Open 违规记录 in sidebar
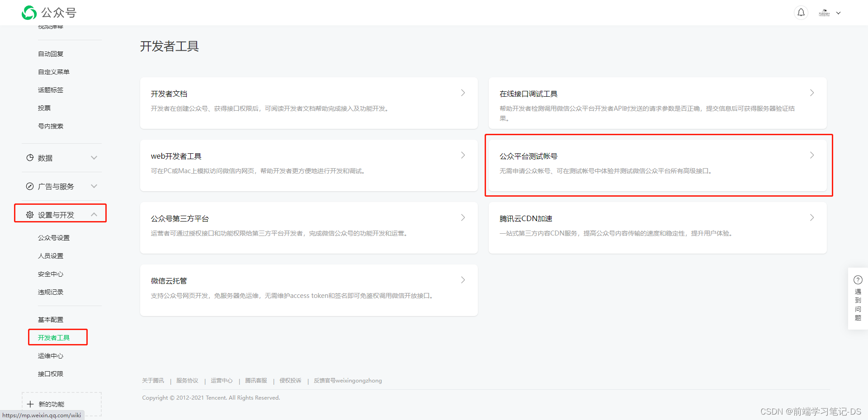868x420 pixels. coord(51,292)
